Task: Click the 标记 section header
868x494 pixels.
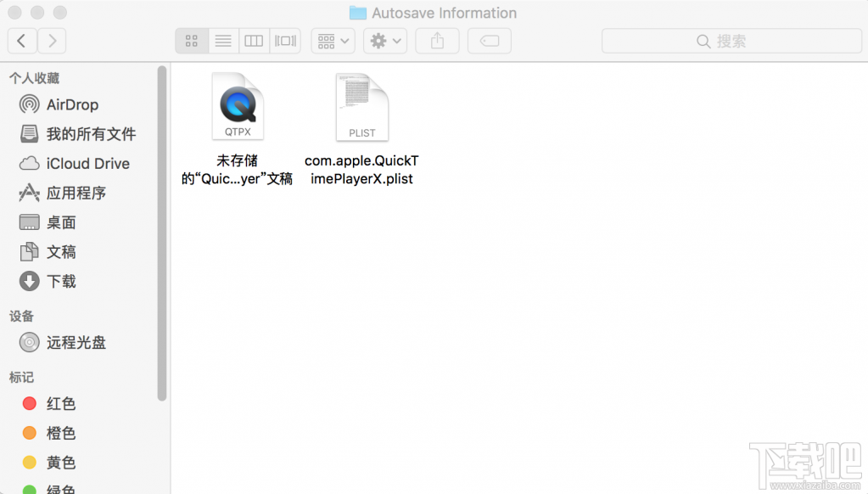Action: [21, 377]
